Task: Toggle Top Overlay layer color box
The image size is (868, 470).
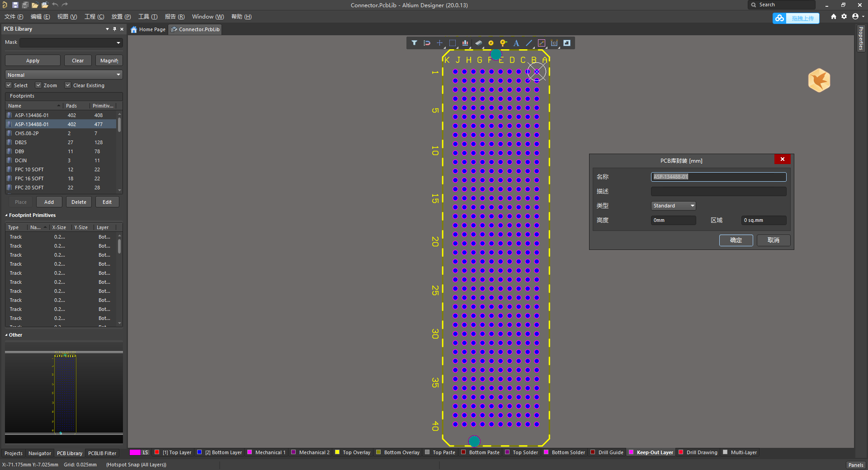Action: (x=337, y=452)
